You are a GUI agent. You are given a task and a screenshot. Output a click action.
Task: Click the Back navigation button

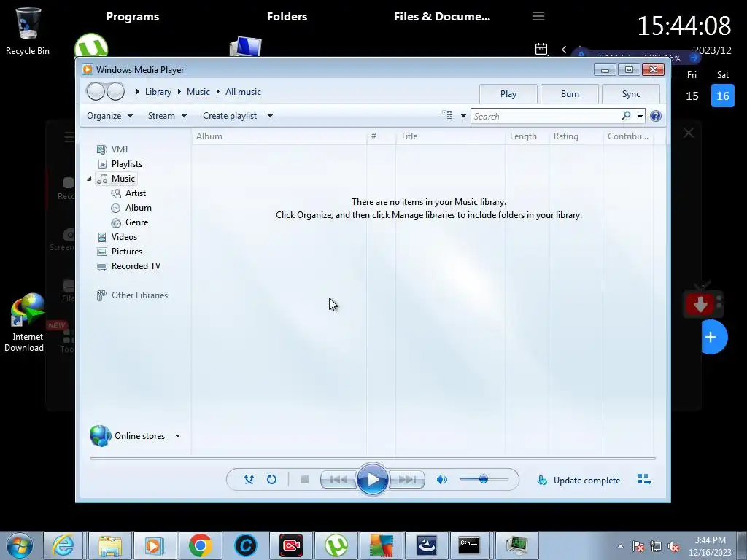96,91
